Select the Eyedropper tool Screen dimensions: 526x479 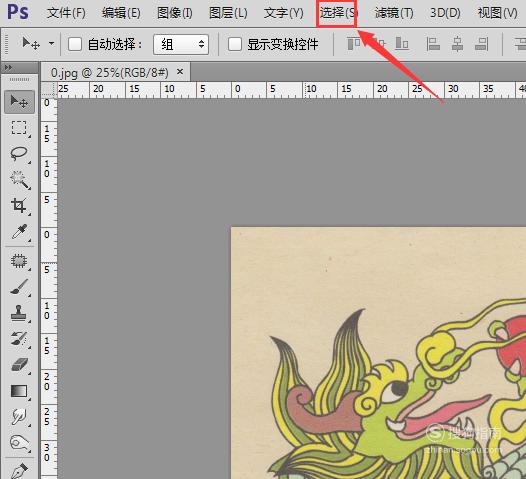pyautogui.click(x=19, y=231)
